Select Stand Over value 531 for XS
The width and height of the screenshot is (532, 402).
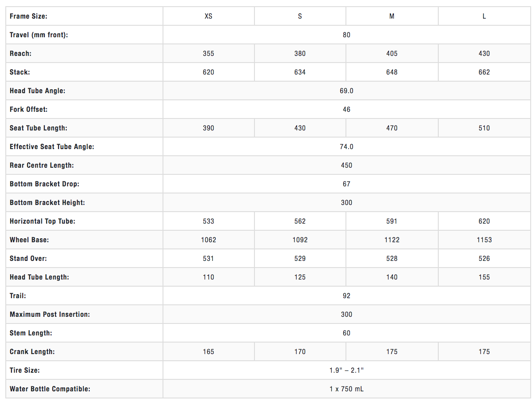click(208, 259)
